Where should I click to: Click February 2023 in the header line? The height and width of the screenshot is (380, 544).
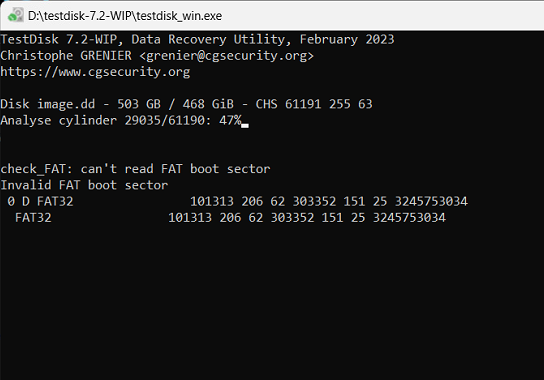click(x=347, y=40)
